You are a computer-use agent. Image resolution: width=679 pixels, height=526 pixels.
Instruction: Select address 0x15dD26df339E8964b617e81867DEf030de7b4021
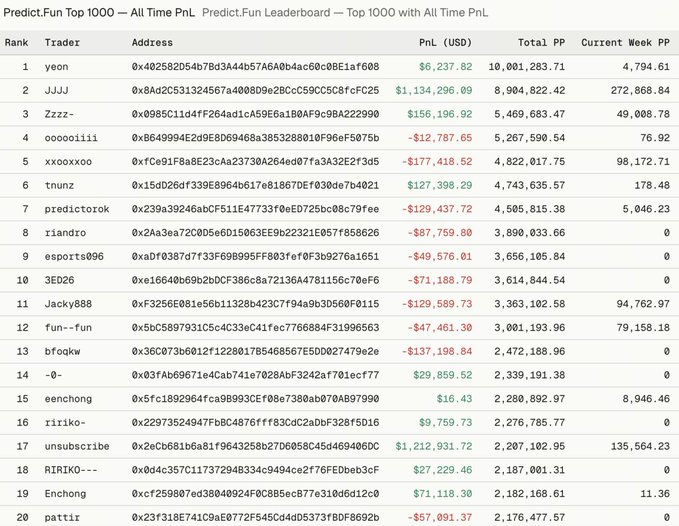point(255,185)
